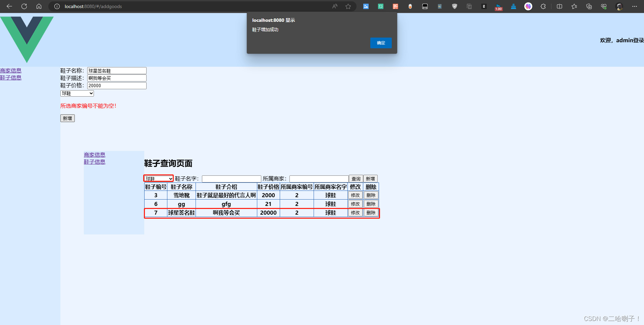This screenshot has height=325, width=644.
Task: Confirm the alert by clicking 确定
Action: [x=381, y=43]
